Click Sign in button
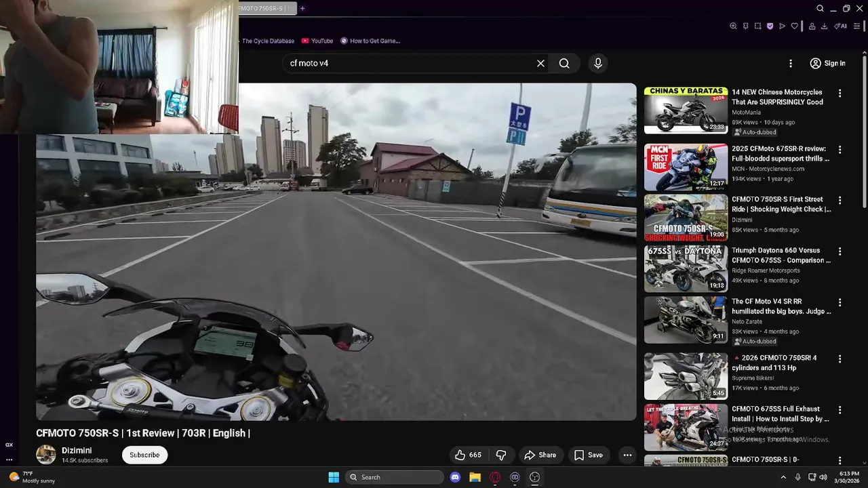Image resolution: width=868 pixels, height=488 pixels. coord(827,63)
